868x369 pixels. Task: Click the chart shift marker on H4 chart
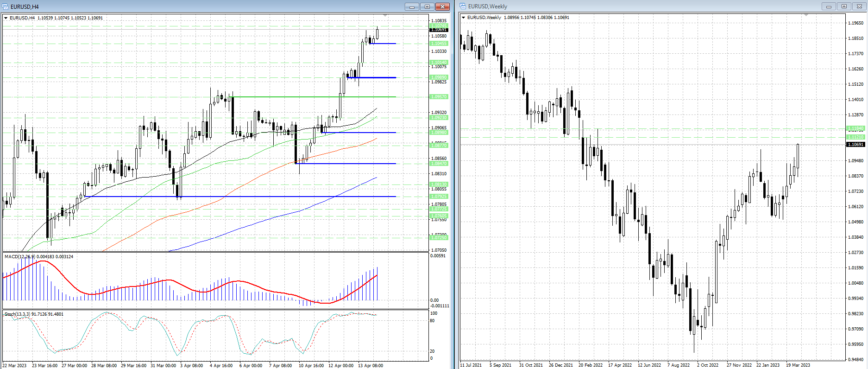click(x=385, y=16)
